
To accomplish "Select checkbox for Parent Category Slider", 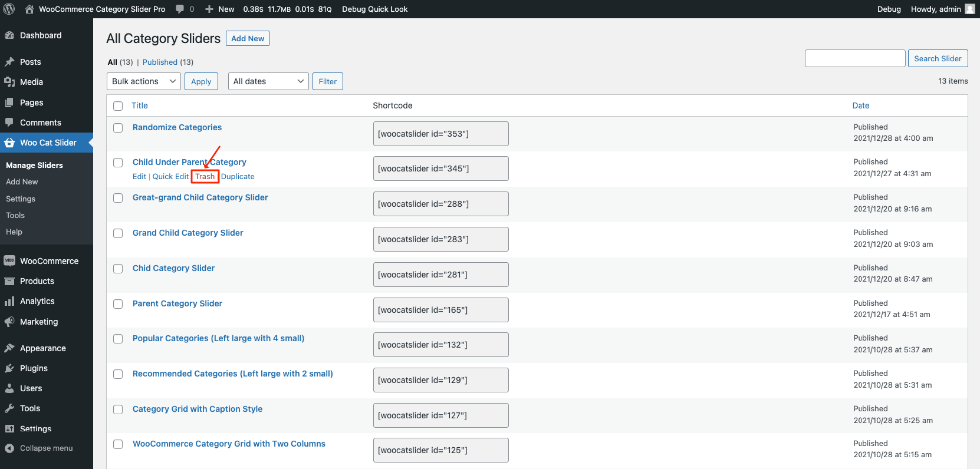I will (x=118, y=304).
